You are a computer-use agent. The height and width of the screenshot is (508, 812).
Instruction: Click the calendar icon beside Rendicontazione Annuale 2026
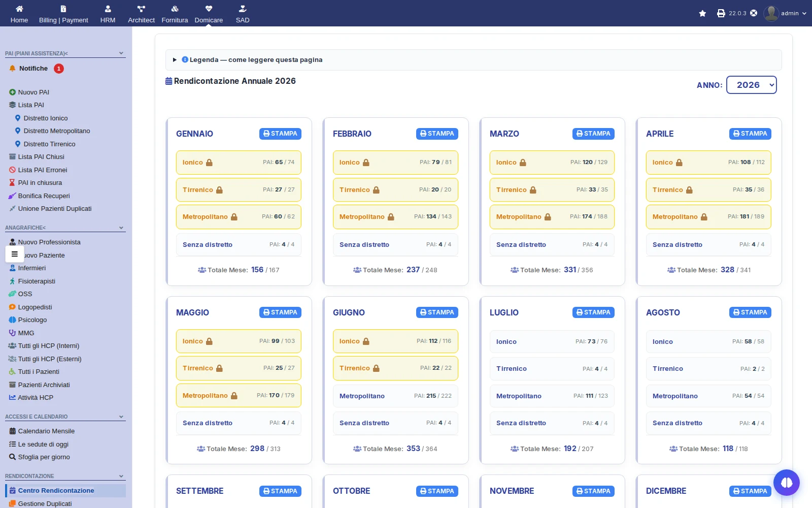tap(168, 81)
